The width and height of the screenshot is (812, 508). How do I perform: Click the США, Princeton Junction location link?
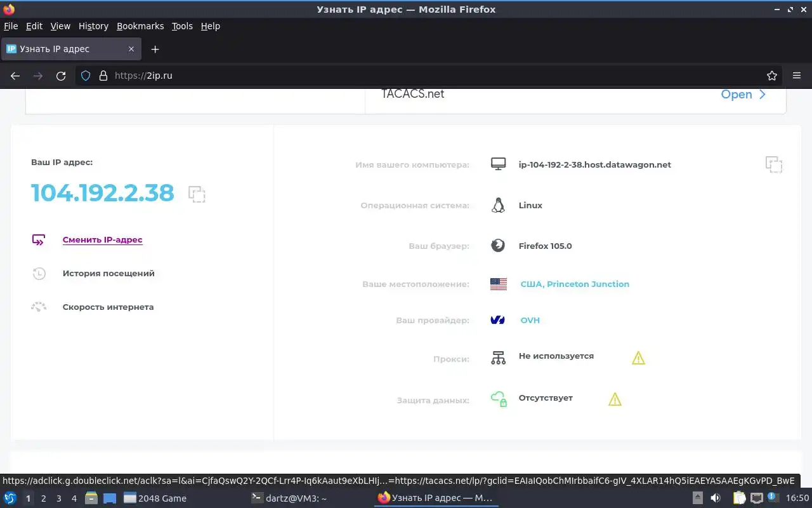click(x=575, y=284)
